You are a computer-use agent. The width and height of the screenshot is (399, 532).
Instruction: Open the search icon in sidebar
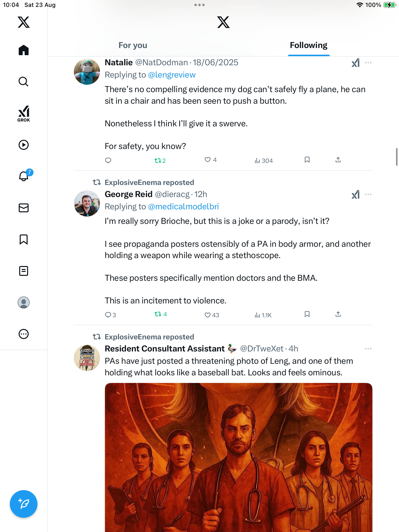(x=24, y=82)
